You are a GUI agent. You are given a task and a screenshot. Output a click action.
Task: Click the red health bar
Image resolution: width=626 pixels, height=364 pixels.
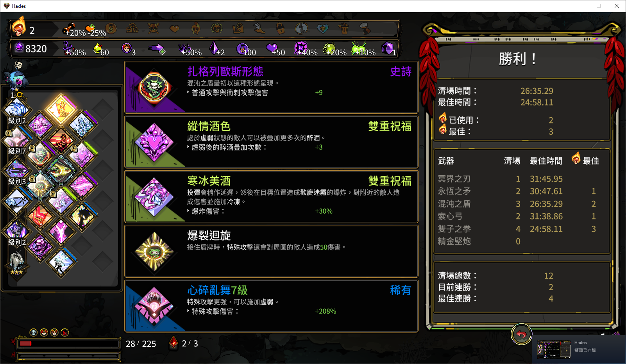pos(68,344)
